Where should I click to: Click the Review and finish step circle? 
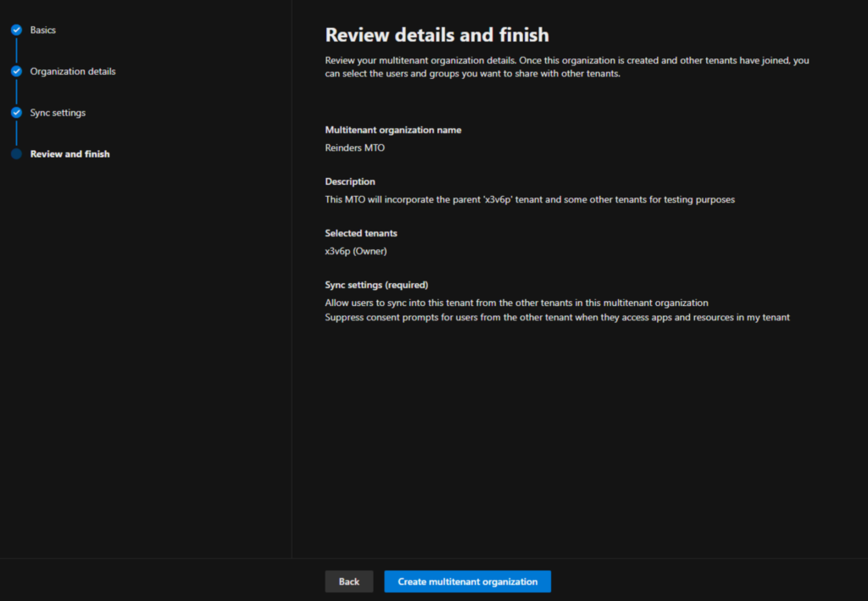(17, 153)
